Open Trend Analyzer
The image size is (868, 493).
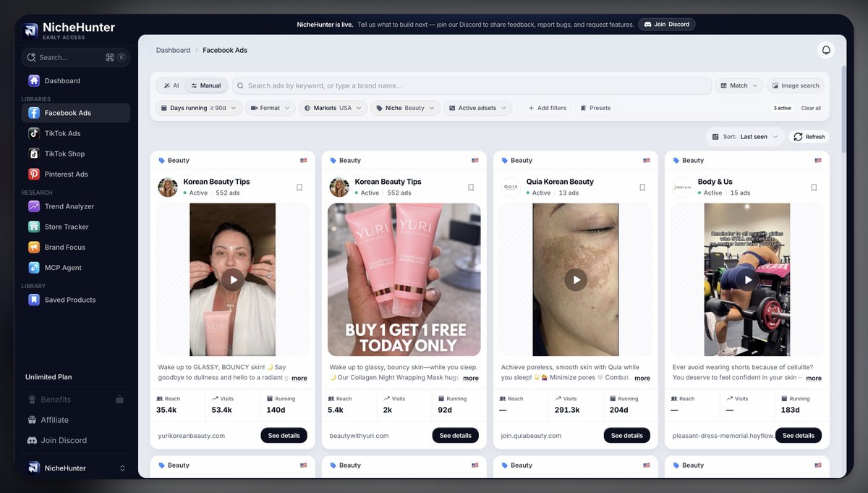click(x=76, y=206)
